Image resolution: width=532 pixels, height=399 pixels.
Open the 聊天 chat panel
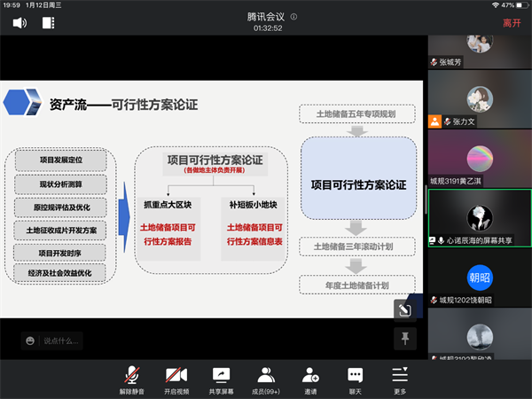[x=356, y=379]
